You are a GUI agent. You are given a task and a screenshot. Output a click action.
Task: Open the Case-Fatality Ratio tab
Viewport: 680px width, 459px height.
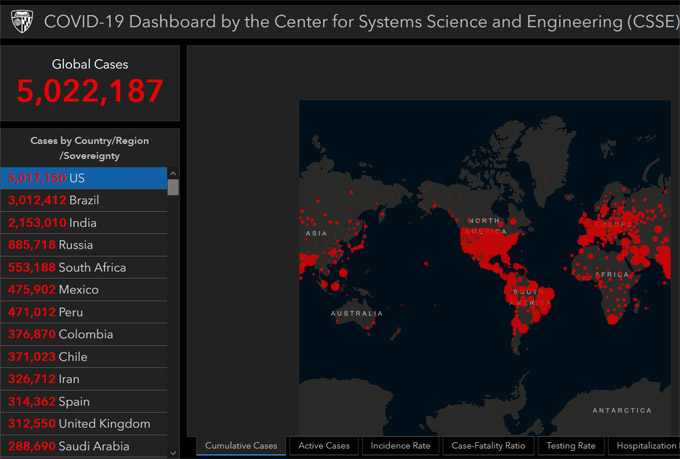click(488, 446)
